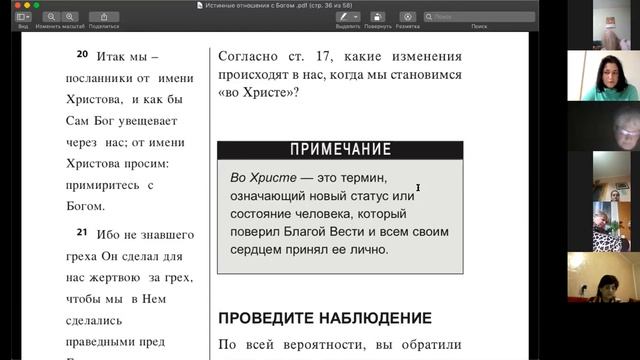This screenshot has width=640, height=360.
Task: Select the top participant video thumbnail
Action: pyautogui.click(x=611, y=25)
